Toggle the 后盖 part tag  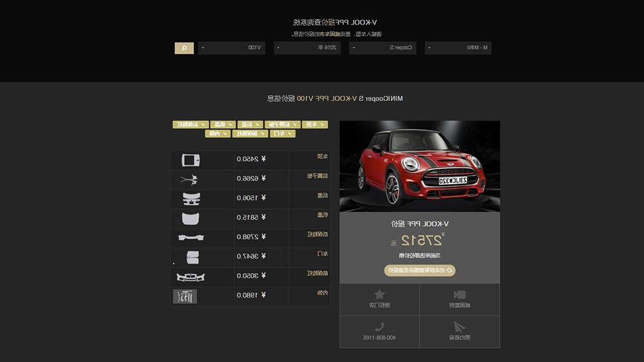click(250, 124)
